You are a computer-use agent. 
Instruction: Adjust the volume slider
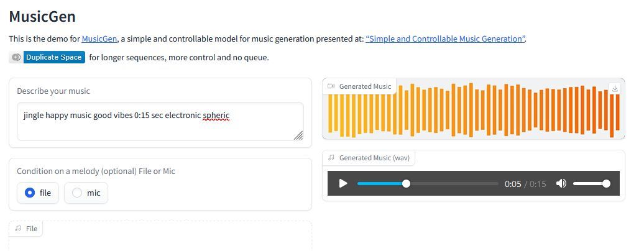[x=591, y=183]
